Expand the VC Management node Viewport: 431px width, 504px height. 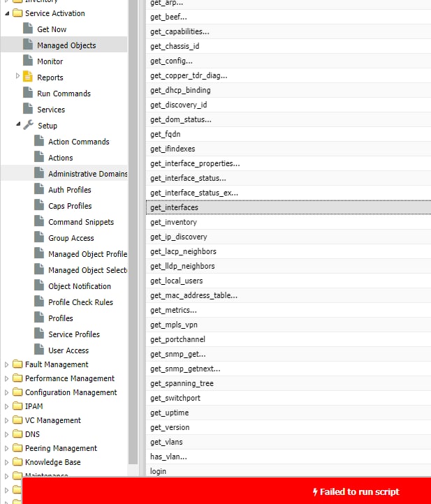click(x=6, y=420)
